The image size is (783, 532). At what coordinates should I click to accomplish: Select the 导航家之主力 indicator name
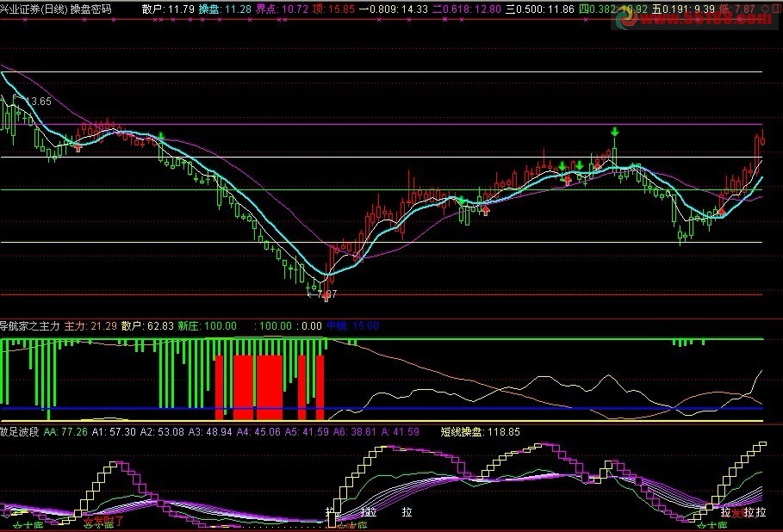coord(30,326)
